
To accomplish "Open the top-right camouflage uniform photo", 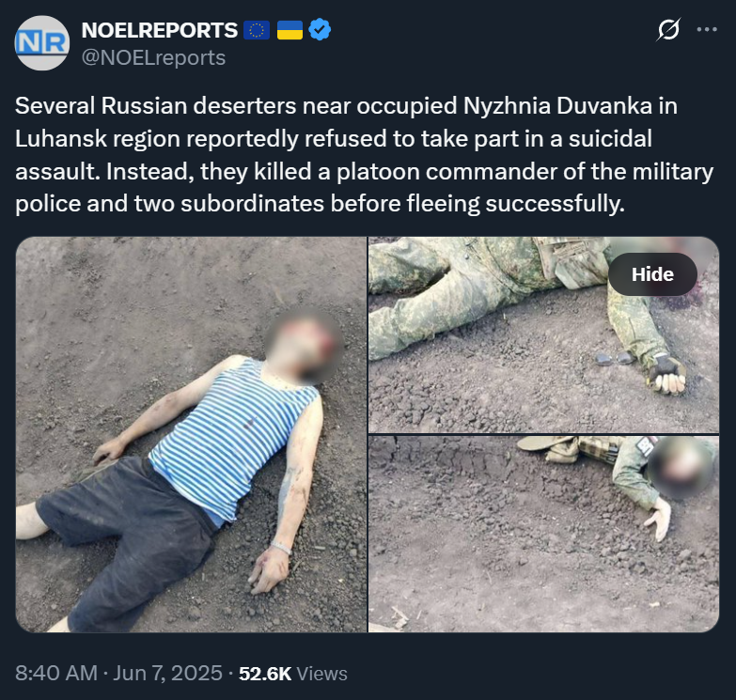I will 543,335.
